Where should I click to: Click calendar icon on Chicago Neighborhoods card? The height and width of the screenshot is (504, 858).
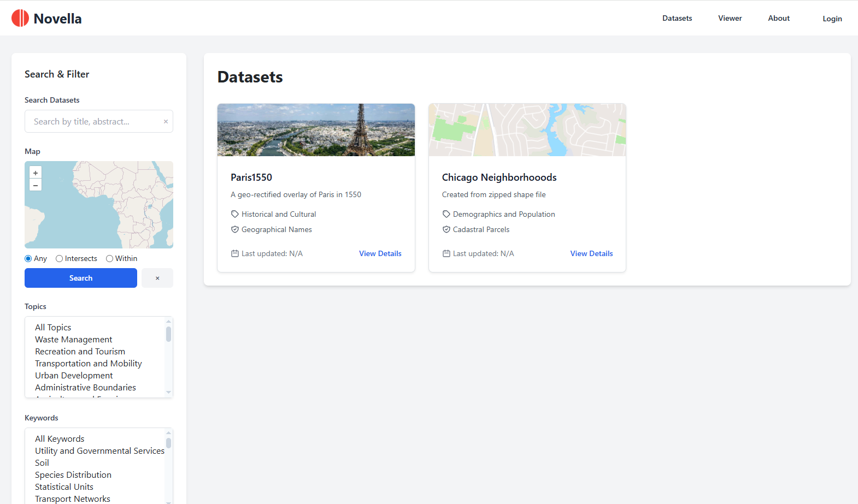tap(446, 253)
